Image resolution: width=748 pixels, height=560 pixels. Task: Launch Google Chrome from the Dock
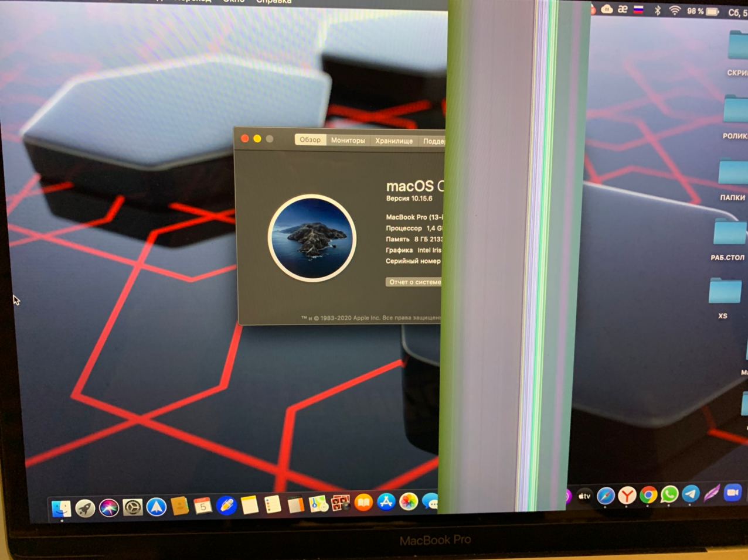pos(648,495)
